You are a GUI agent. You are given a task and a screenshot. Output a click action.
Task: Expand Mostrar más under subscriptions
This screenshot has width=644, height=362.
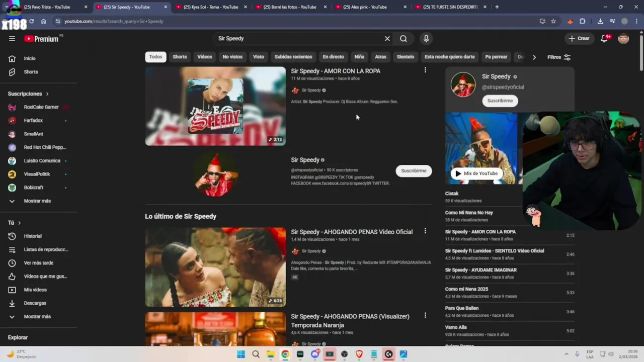pyautogui.click(x=38, y=201)
